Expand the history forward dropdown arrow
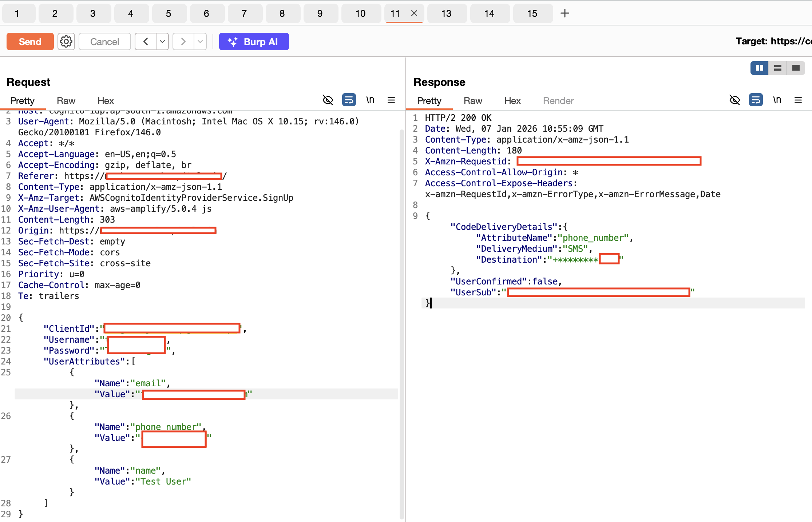Screen dimensions: 812x522 (200, 41)
